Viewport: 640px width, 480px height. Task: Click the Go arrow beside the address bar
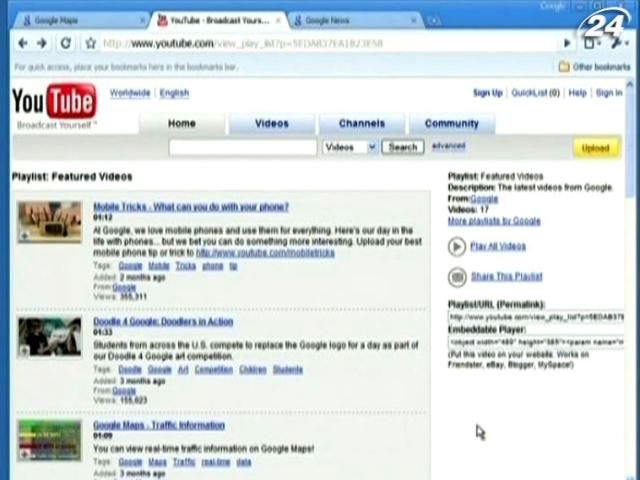tap(567, 43)
